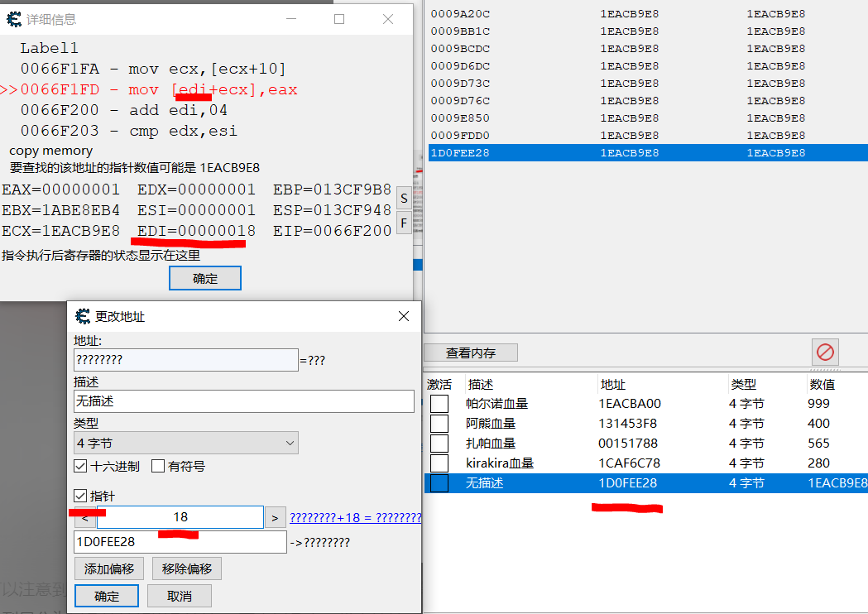Click the red no-entry clear list icon
This screenshot has height=614, width=868.
tap(825, 353)
